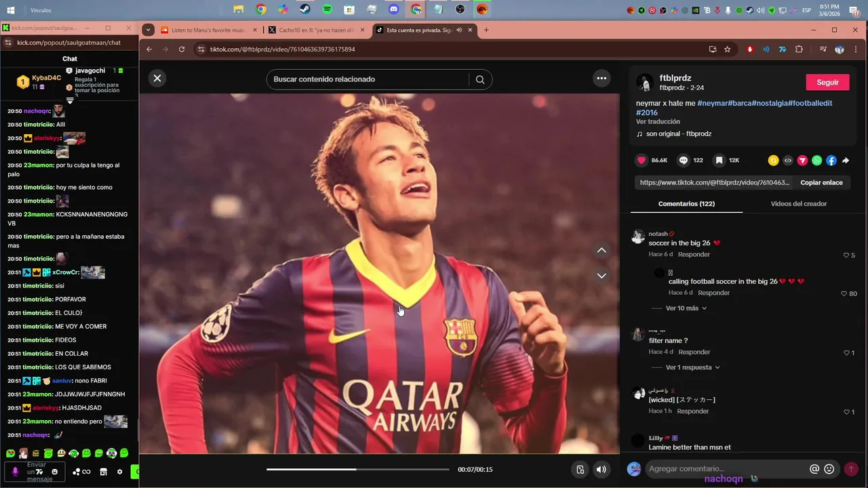
Task: Open Steam from the taskbar
Action: tap(305, 9)
